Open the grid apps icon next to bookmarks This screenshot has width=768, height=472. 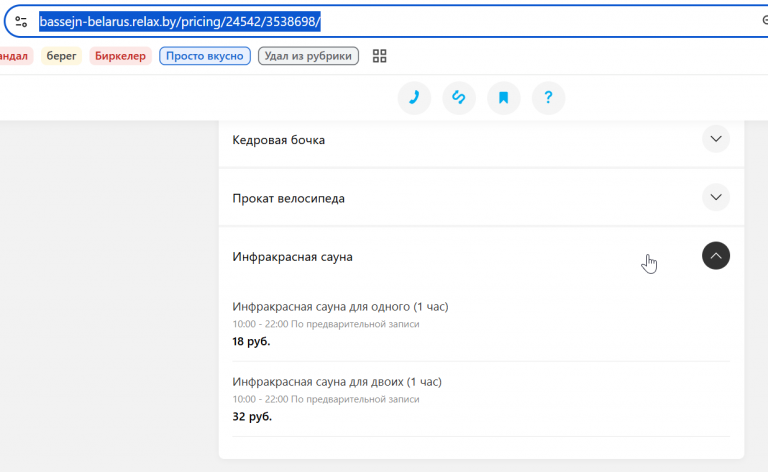pyautogui.click(x=379, y=56)
